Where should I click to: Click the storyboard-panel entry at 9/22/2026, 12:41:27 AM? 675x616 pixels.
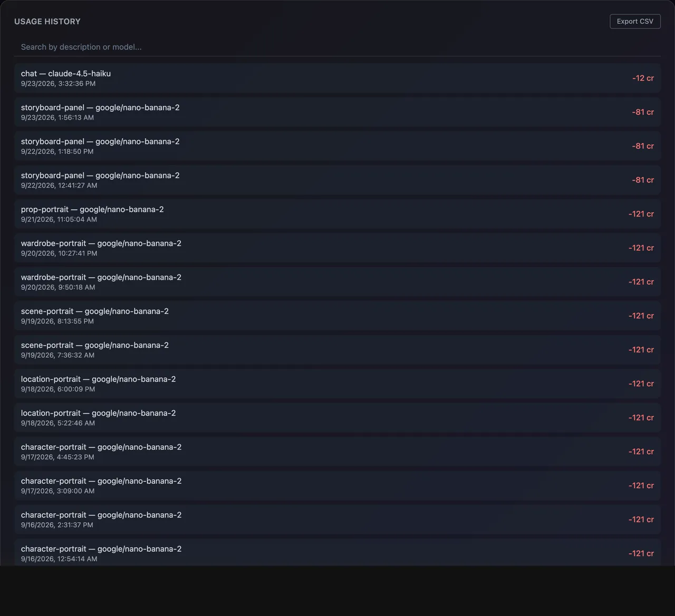[337, 180]
